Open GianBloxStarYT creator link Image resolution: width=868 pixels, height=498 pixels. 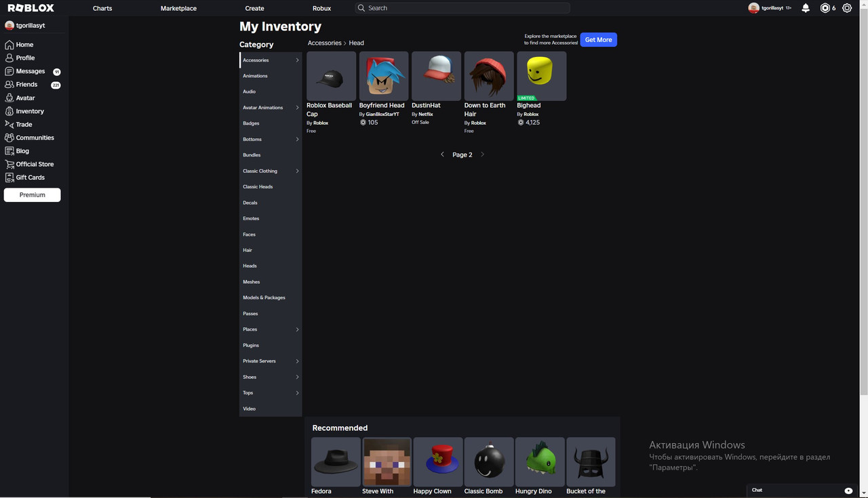pyautogui.click(x=382, y=114)
